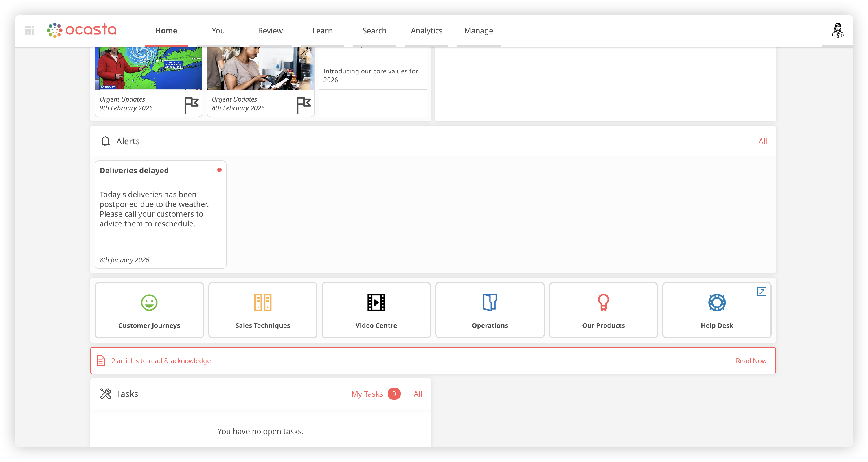Open the Operations tile
868x462 pixels.
pyautogui.click(x=490, y=310)
